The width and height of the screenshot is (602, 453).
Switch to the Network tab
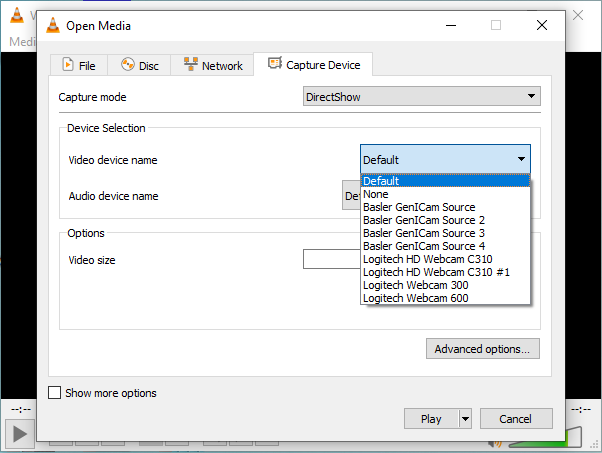(212, 65)
